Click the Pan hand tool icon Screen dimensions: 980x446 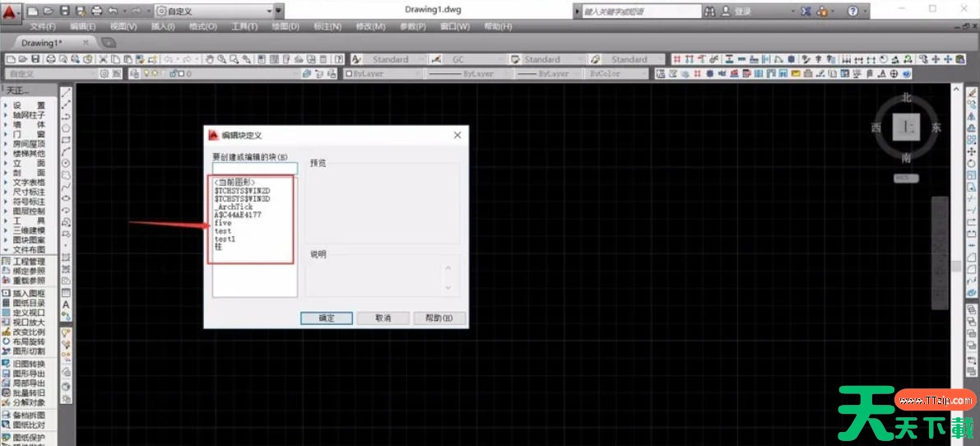(x=210, y=59)
